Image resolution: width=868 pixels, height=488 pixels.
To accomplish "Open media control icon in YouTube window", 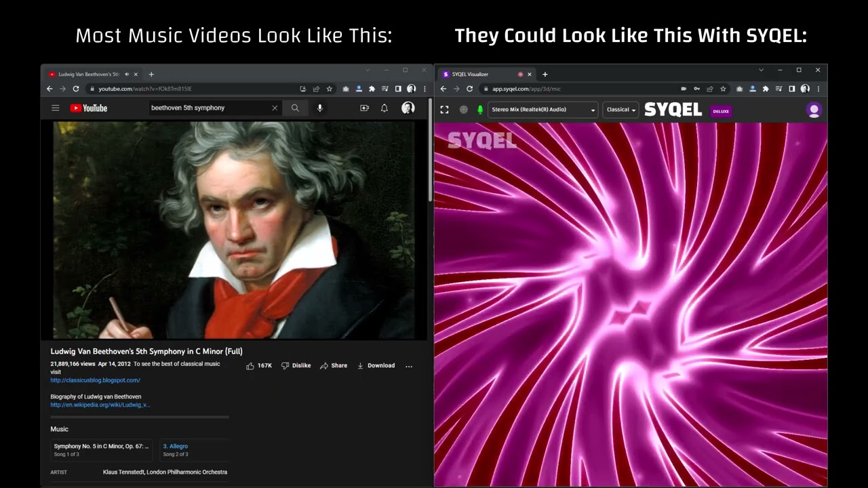I will point(384,89).
